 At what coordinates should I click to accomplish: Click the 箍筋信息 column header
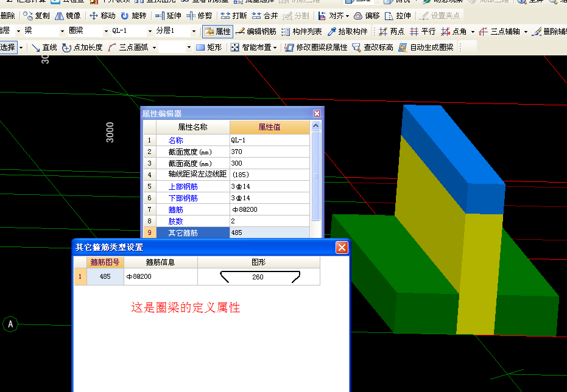tap(161, 262)
